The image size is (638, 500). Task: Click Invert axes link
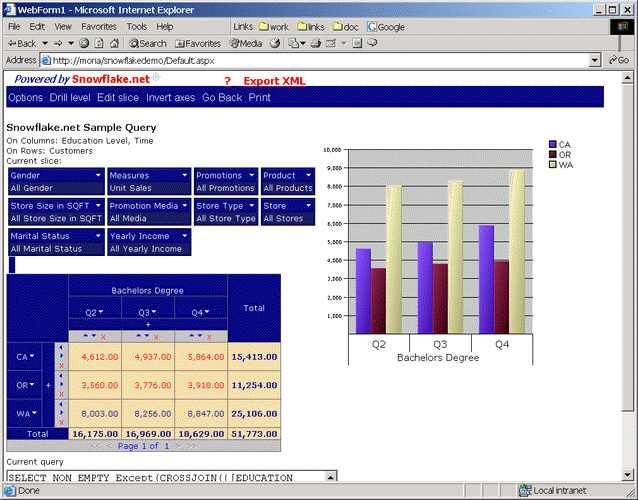pos(170,98)
